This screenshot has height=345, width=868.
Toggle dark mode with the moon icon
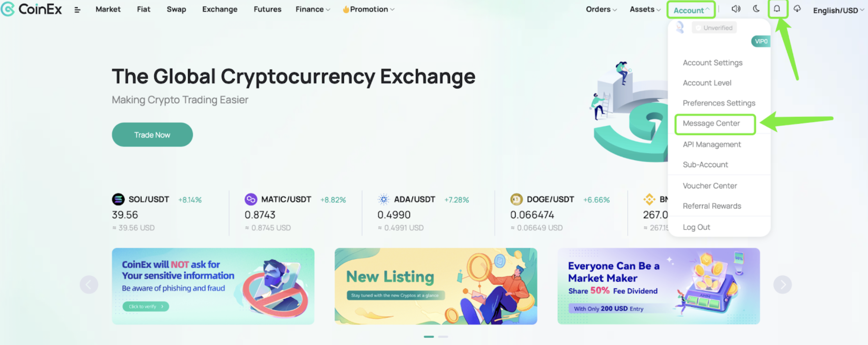756,9
